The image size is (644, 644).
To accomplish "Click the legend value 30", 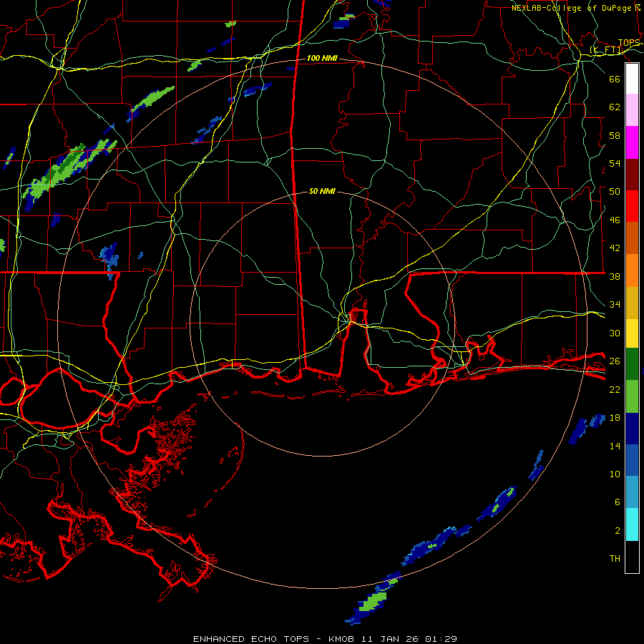I will (615, 333).
